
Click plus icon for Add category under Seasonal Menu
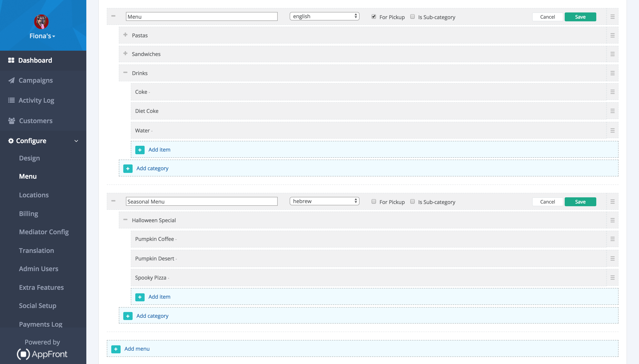(x=128, y=316)
